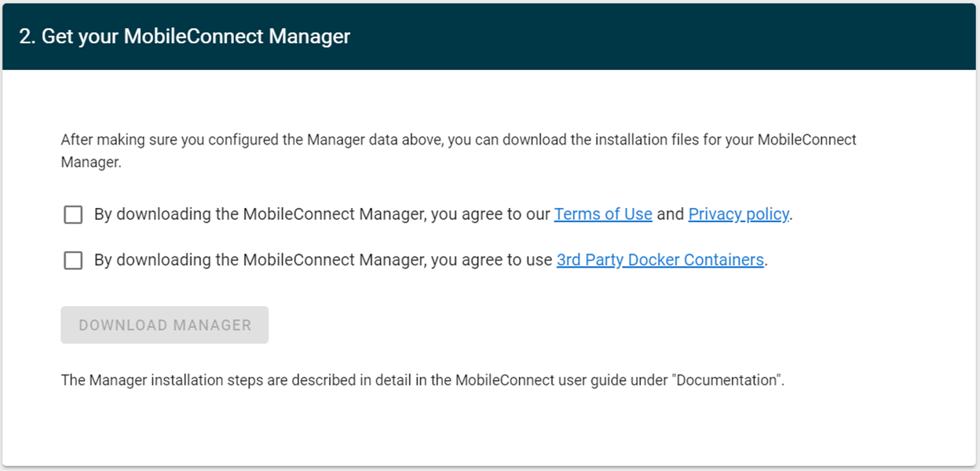Click 'and' between Terms and Privacy links
Screen dimensions: 980x471
tap(670, 214)
